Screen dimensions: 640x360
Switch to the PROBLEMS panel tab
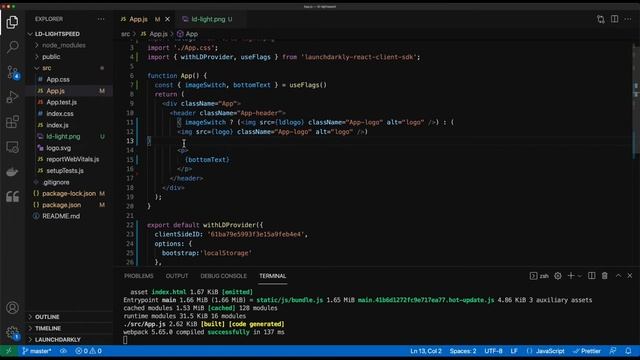coord(139,276)
